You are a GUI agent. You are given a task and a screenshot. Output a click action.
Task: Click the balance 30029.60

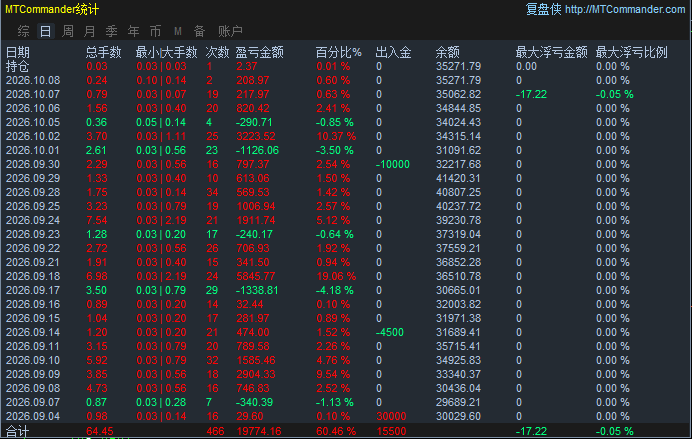(x=459, y=416)
